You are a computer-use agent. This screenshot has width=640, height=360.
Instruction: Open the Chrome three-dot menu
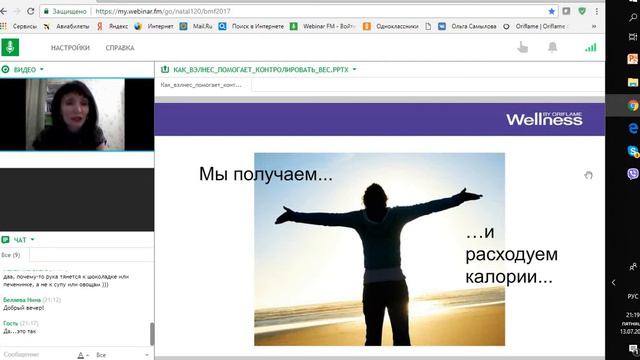coord(597,11)
